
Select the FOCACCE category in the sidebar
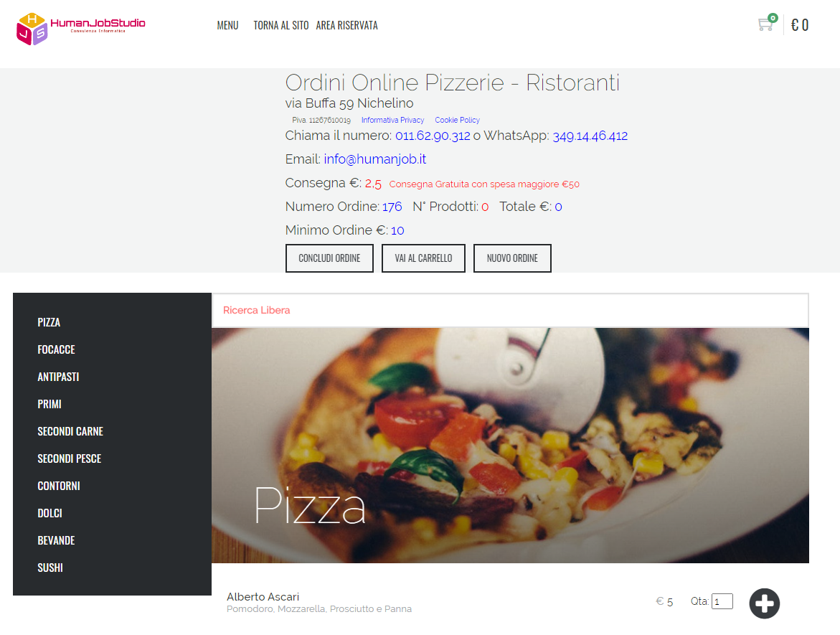(x=56, y=349)
